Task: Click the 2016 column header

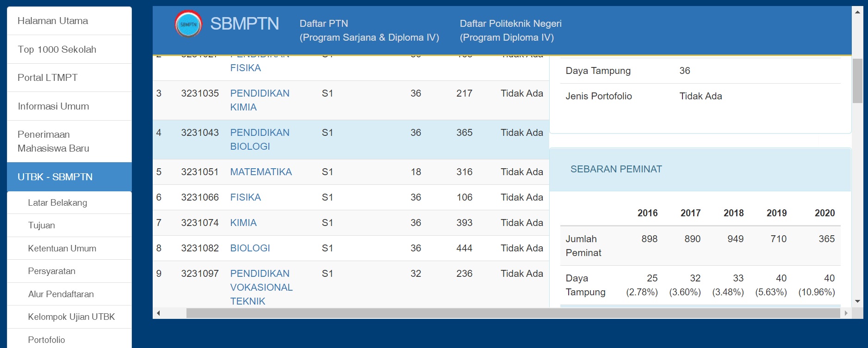Action: (x=647, y=213)
